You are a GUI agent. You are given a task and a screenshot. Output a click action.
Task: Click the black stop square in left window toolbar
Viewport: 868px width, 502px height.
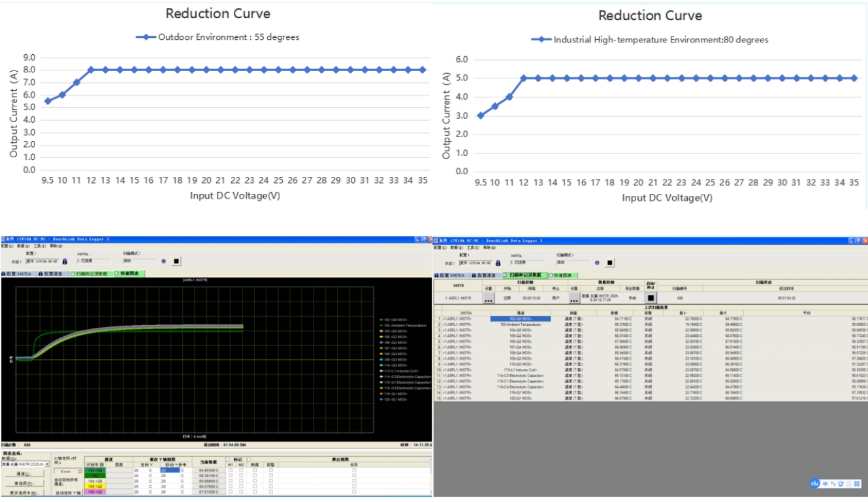(176, 261)
